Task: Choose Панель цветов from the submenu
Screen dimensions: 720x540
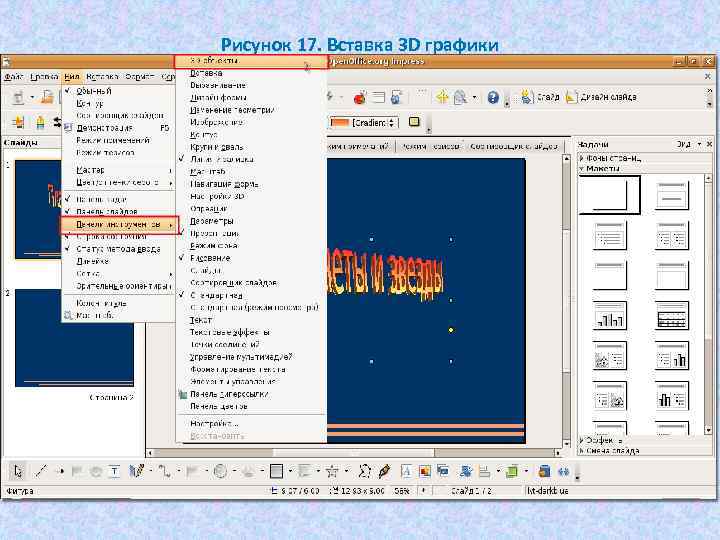Action: (x=251, y=406)
